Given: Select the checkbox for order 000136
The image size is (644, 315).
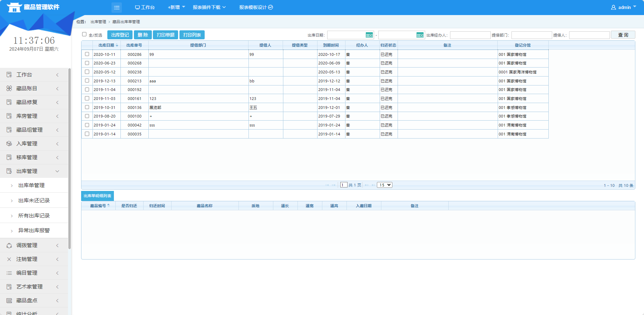Looking at the screenshot, I should tap(87, 107).
